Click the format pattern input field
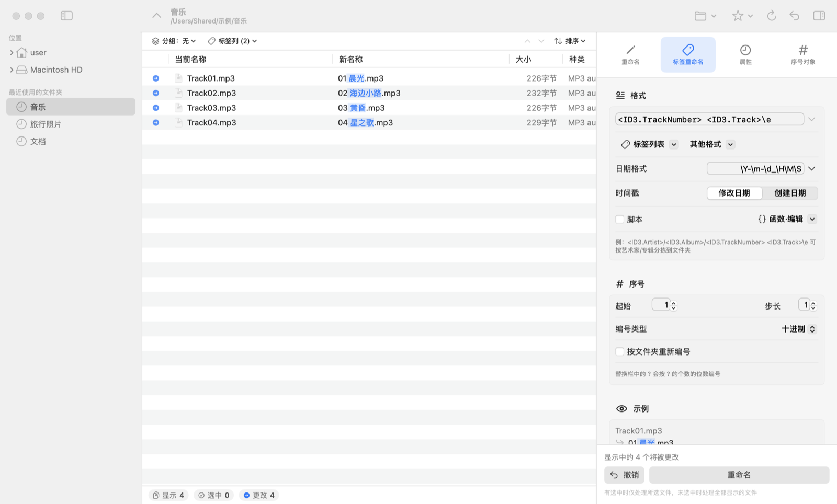The width and height of the screenshot is (837, 504). (709, 119)
